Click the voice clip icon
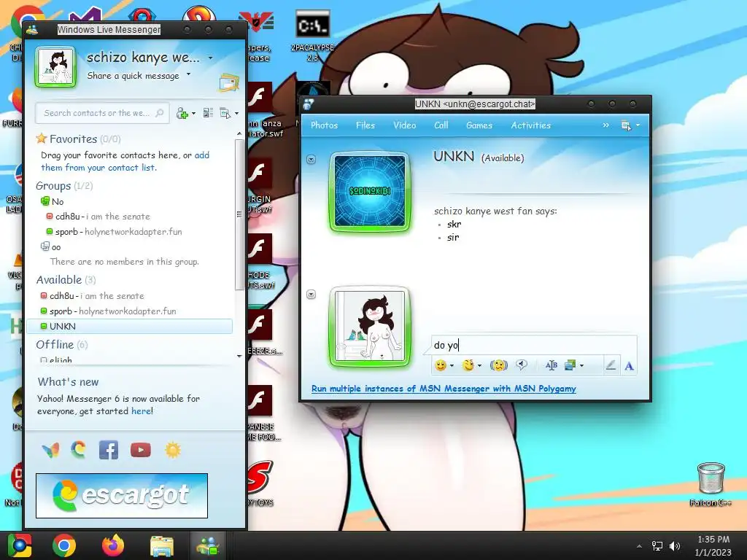Viewport: 747px width, 560px height. point(522,365)
